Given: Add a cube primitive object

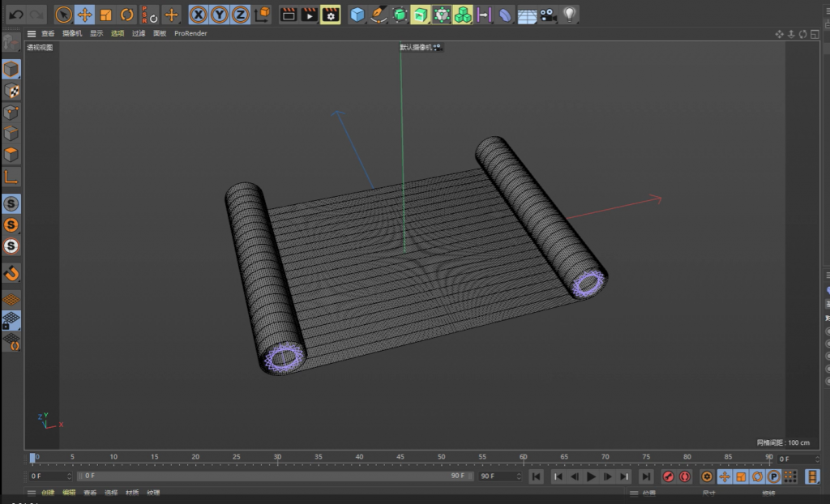Looking at the screenshot, I should (x=357, y=15).
